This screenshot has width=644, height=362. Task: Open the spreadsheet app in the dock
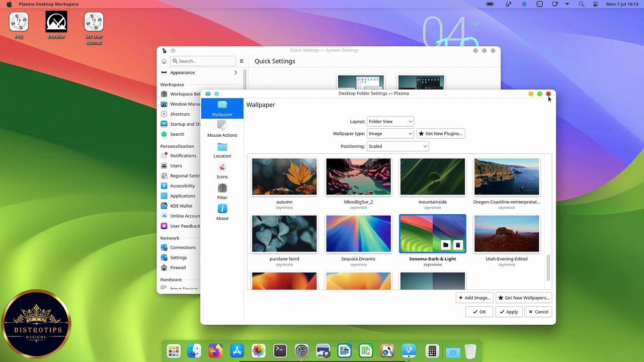pos(366,351)
